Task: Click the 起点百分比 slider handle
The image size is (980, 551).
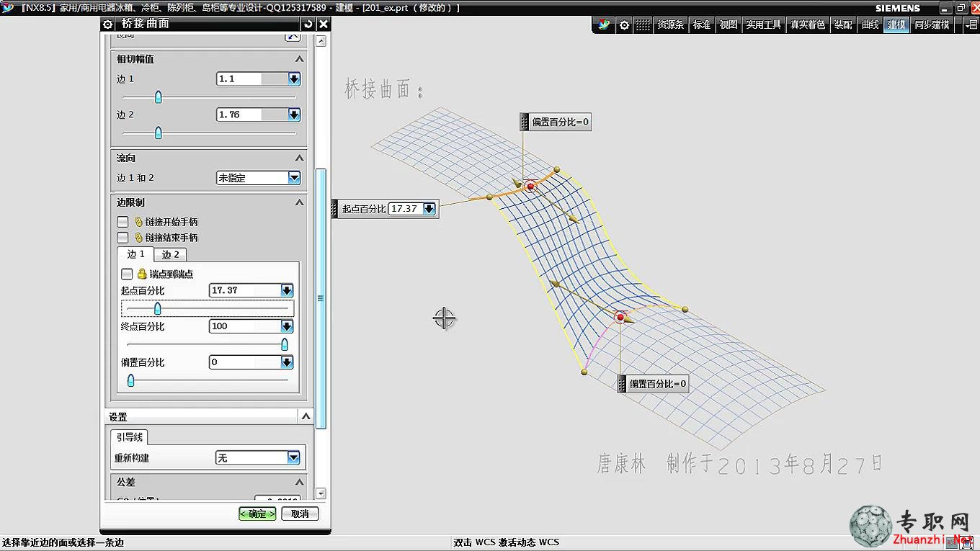Action: click(158, 308)
